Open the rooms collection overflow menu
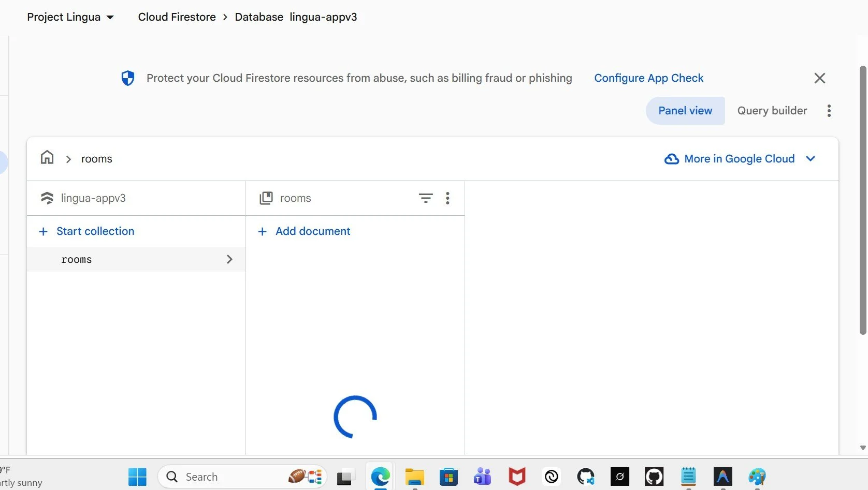868x490 pixels. (x=447, y=198)
